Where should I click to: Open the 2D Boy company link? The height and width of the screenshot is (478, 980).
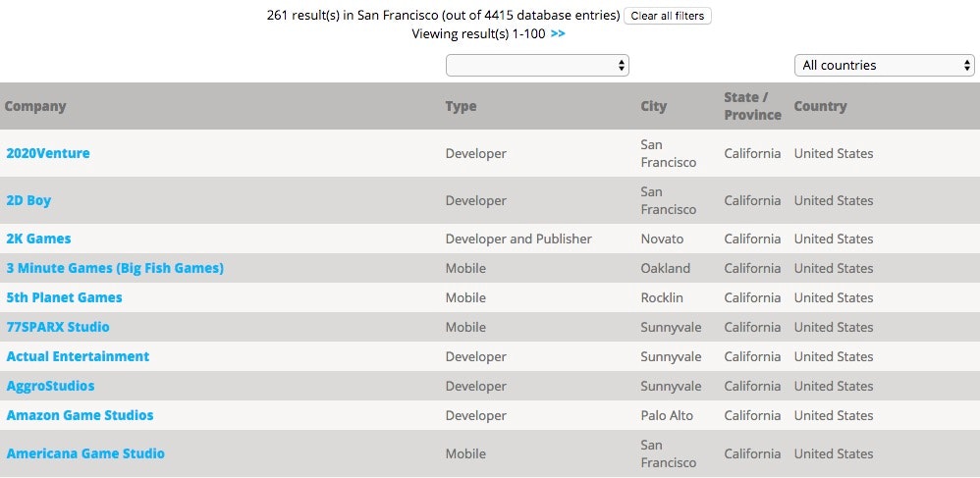pyautogui.click(x=28, y=200)
